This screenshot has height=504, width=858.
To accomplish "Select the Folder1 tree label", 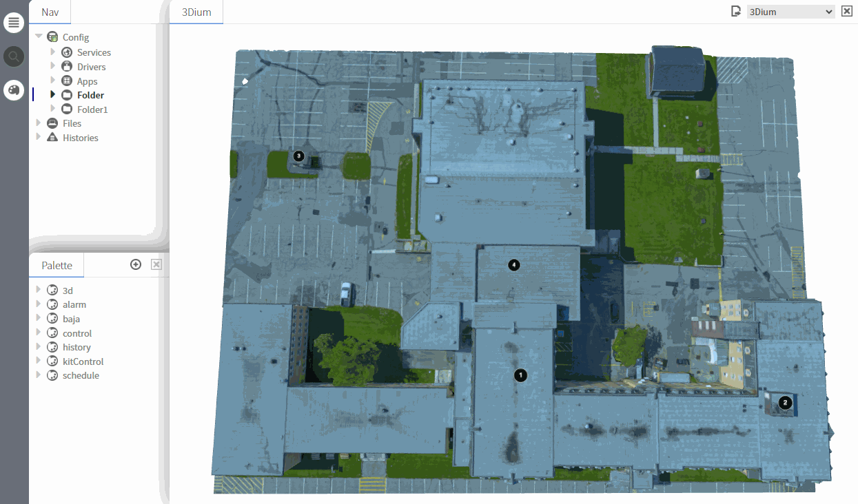I will pyautogui.click(x=92, y=109).
